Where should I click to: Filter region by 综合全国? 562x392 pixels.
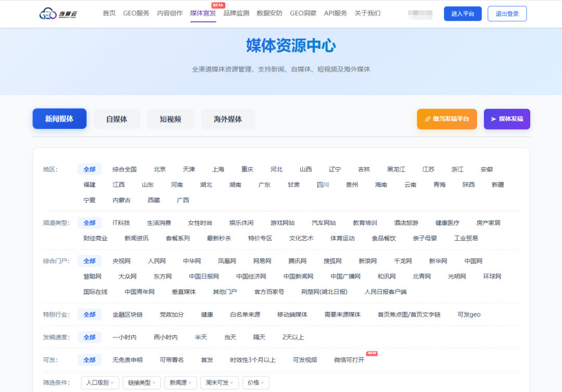coord(125,169)
